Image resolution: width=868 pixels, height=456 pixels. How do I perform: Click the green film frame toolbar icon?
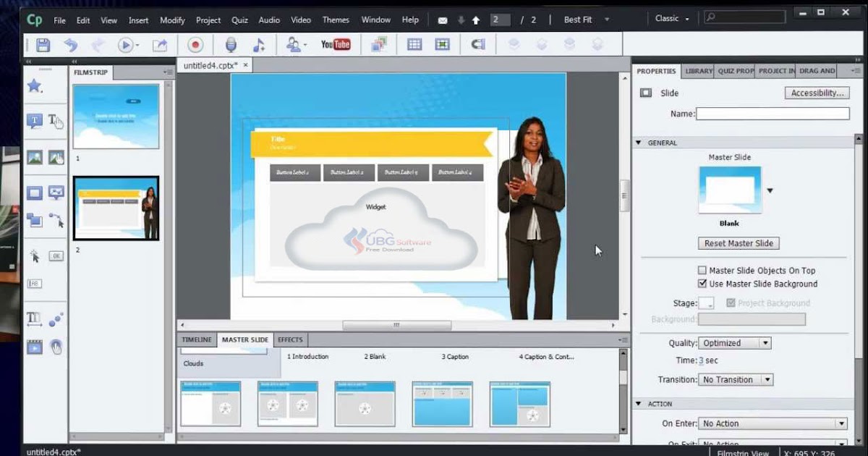coord(443,45)
